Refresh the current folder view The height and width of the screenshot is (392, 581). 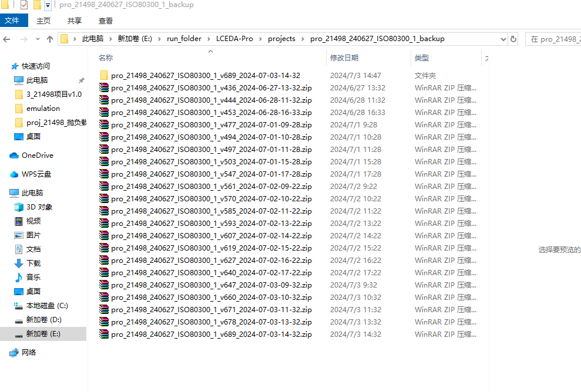[513, 39]
